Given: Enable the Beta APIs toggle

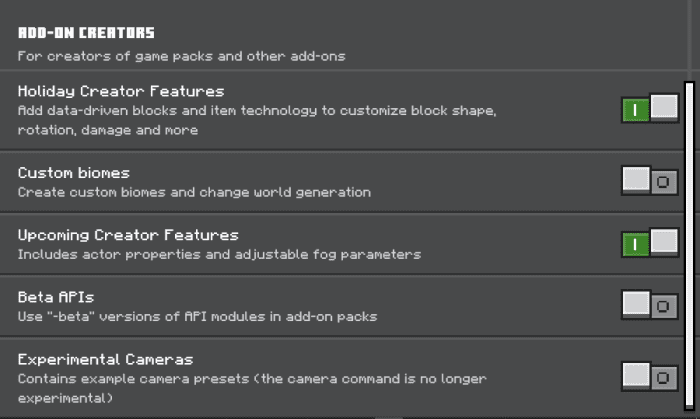Looking at the screenshot, I should [650, 305].
